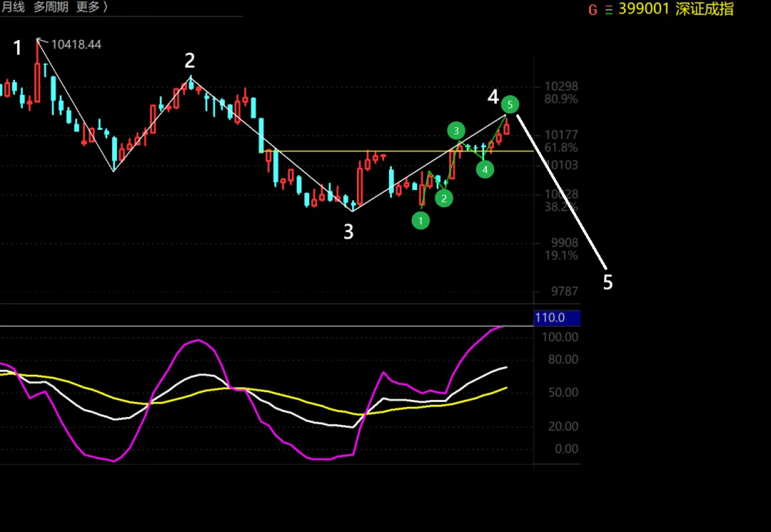
Task: Open the 多周期 multi-period tab
Action: 51,7
